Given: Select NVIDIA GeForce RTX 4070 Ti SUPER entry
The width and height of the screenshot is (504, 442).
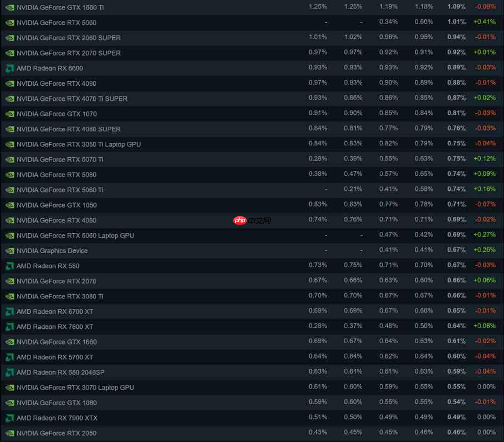Looking at the screenshot, I should (252, 99).
